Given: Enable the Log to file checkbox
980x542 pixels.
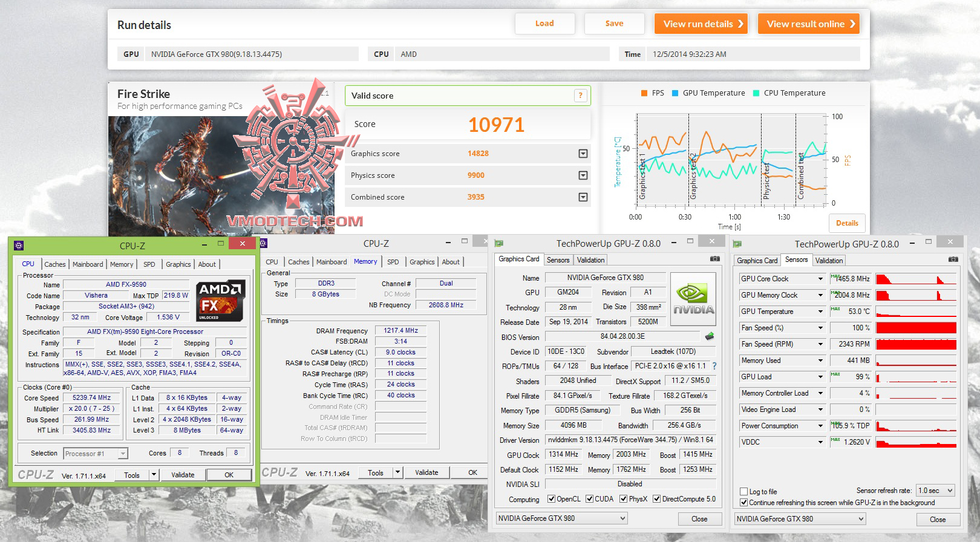Looking at the screenshot, I should (744, 492).
